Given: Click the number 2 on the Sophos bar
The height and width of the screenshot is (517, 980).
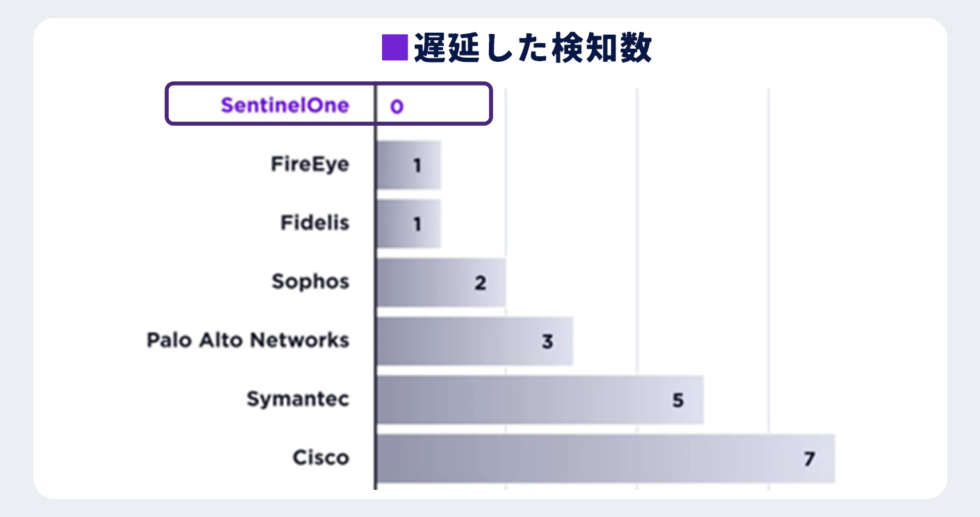Looking at the screenshot, I should [480, 283].
